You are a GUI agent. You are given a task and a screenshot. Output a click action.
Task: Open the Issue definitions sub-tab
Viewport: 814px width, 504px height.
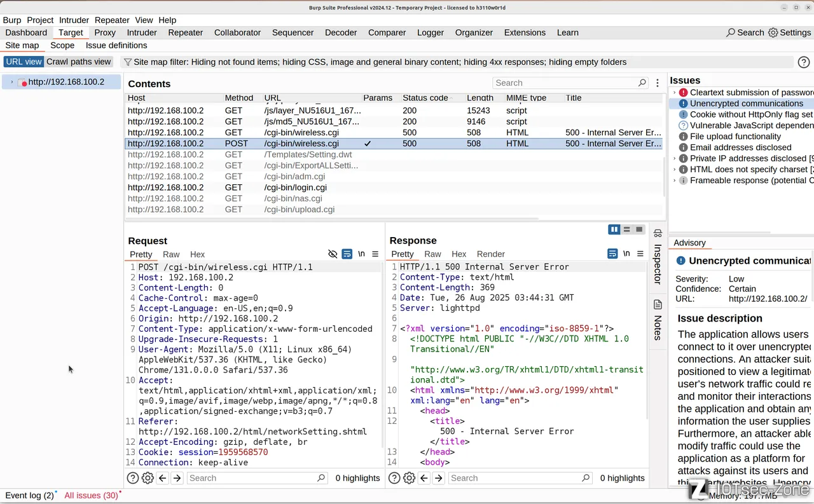point(116,45)
